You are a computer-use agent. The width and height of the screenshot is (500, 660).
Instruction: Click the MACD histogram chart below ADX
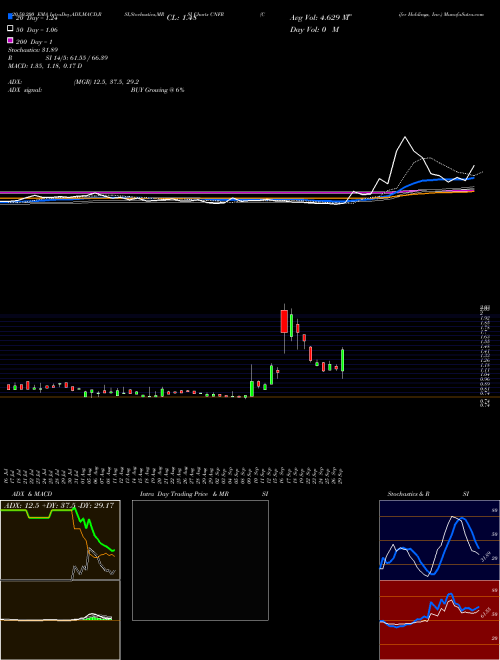(x=60, y=620)
